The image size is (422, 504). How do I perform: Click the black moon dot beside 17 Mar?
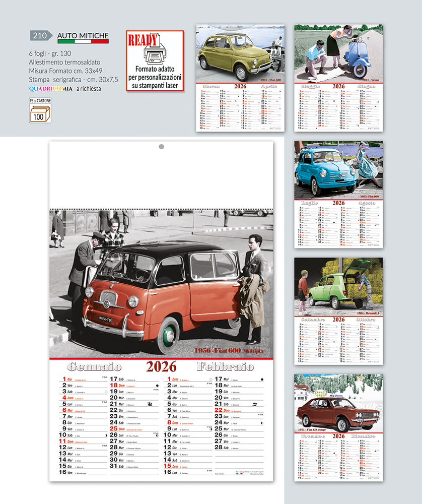pos(263,379)
